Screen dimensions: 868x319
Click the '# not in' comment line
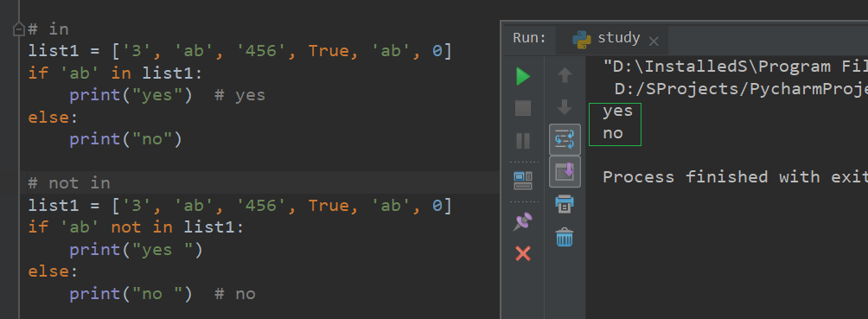69,182
